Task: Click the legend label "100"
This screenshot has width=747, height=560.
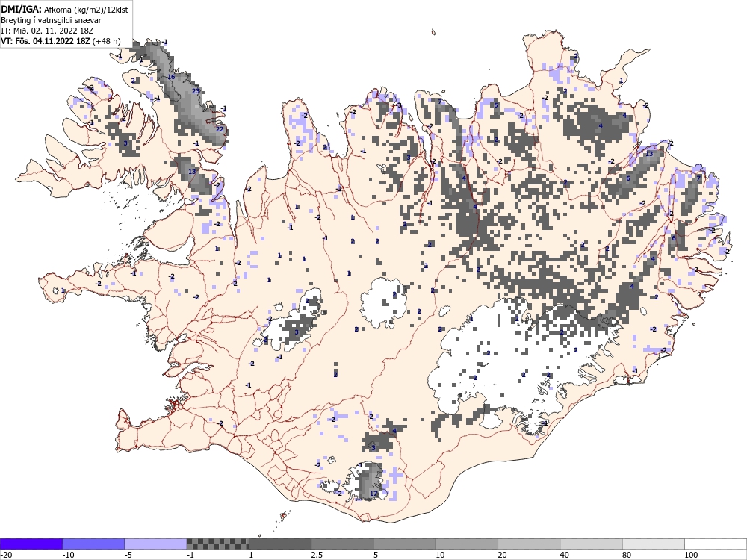Action: (x=692, y=555)
